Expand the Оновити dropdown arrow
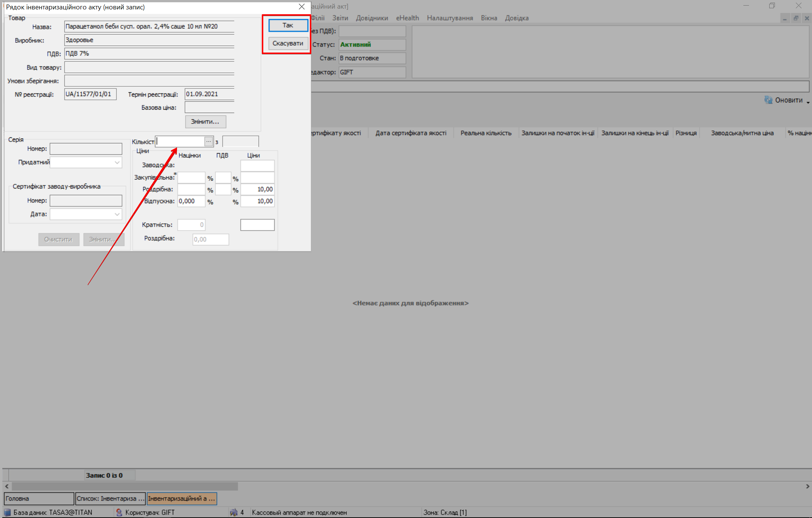Screen dimensions: 812x518 coord(807,102)
